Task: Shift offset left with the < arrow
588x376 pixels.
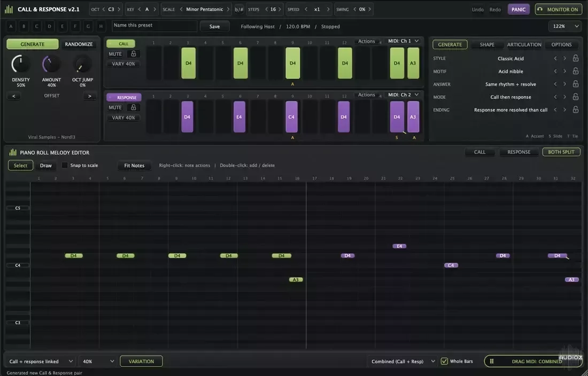Action: coord(14,96)
